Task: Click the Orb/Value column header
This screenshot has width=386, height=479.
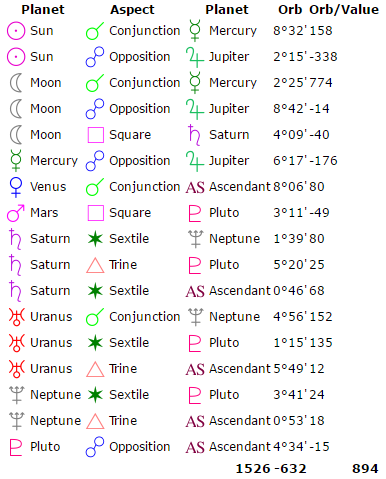Action: 344,10
